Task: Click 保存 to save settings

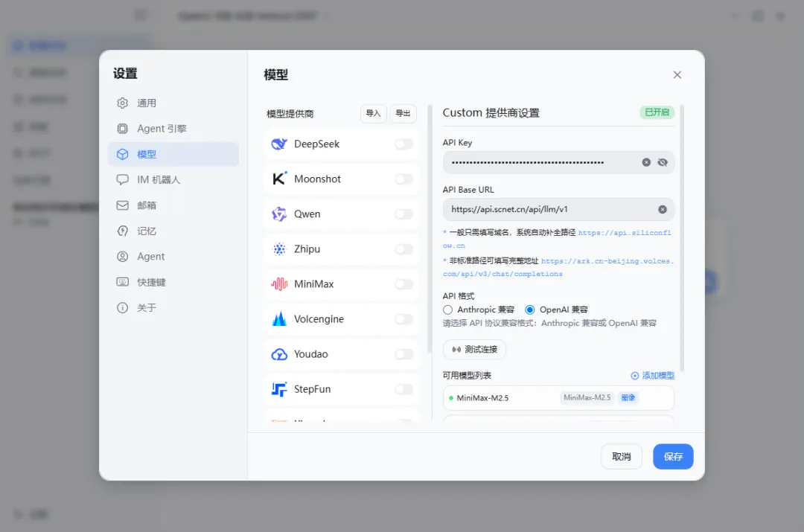Action: [x=673, y=457]
